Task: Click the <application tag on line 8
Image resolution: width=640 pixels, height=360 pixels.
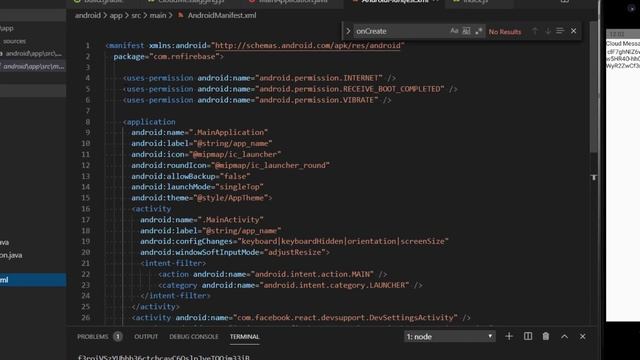Action: (x=149, y=122)
